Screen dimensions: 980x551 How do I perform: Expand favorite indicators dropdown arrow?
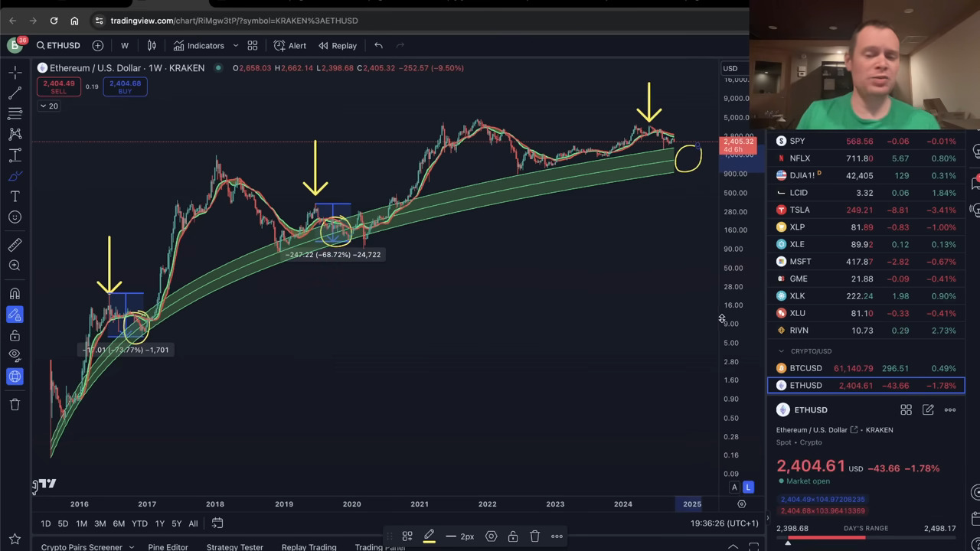[x=236, y=45]
